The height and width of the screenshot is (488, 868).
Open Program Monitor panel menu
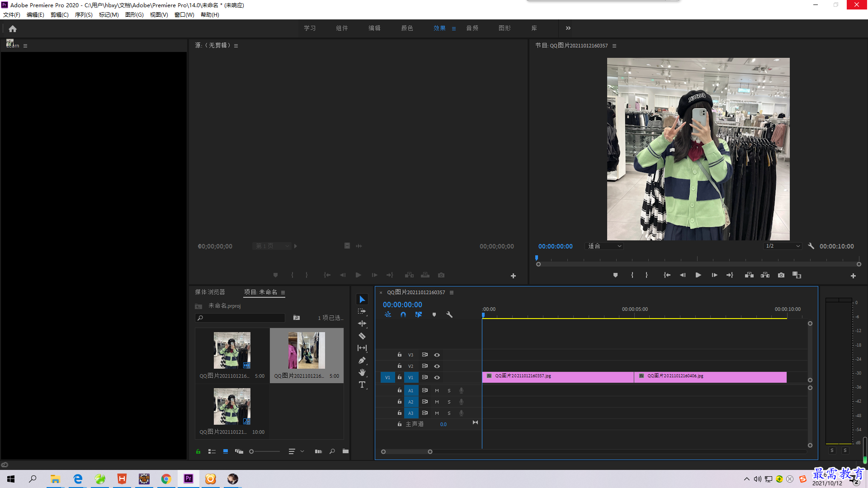pos(614,46)
